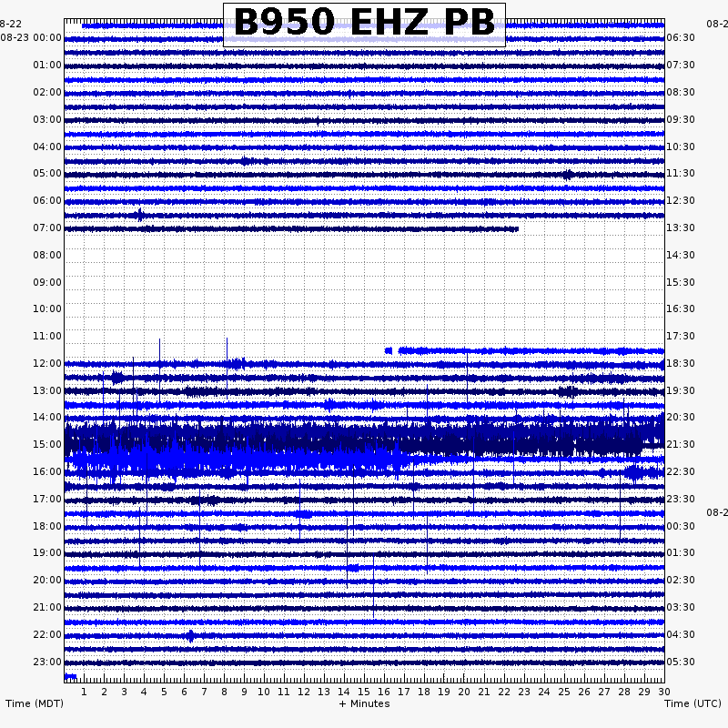Click the 21:00 MDT row label
The height and width of the screenshot is (728, 728).
(47, 607)
